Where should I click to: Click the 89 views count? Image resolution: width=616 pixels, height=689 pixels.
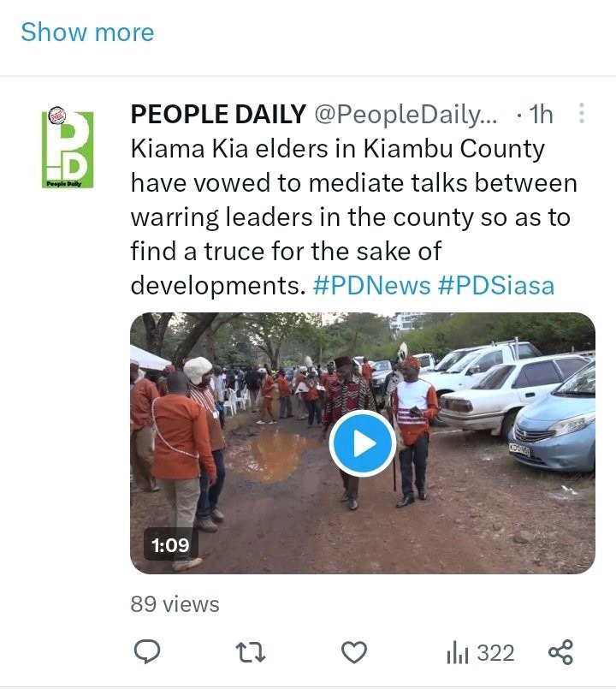coord(175,604)
